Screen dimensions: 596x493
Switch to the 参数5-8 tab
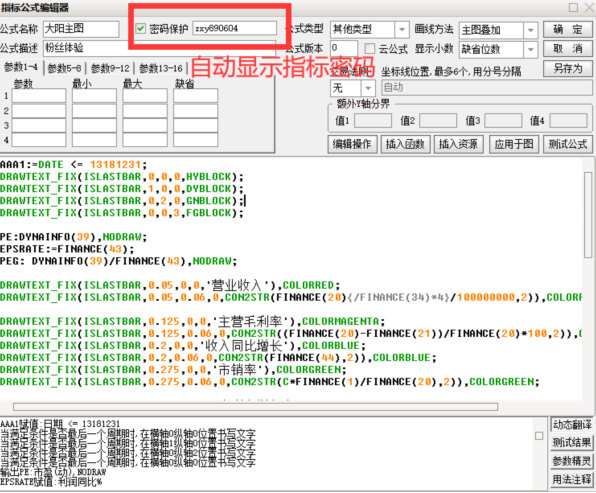(64, 68)
